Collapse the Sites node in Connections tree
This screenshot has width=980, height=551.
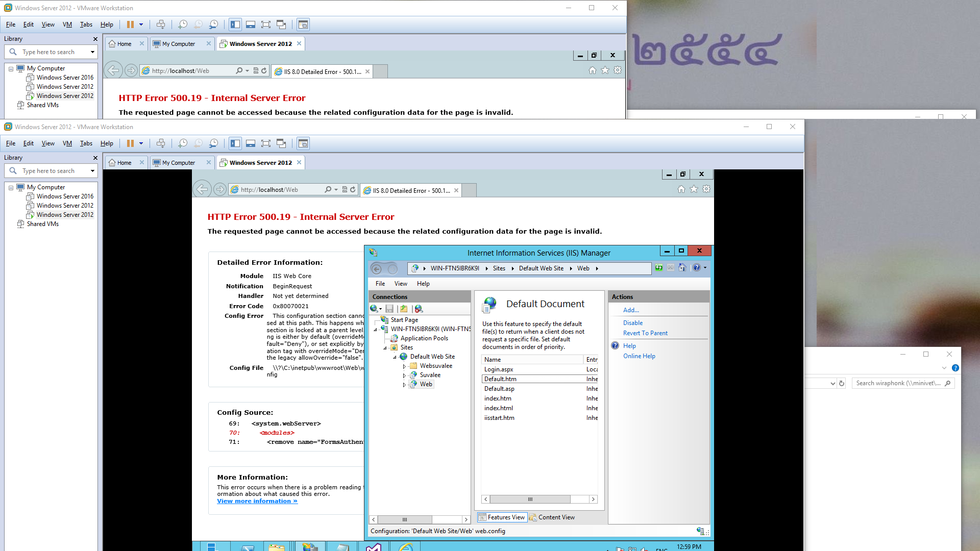pos(385,348)
